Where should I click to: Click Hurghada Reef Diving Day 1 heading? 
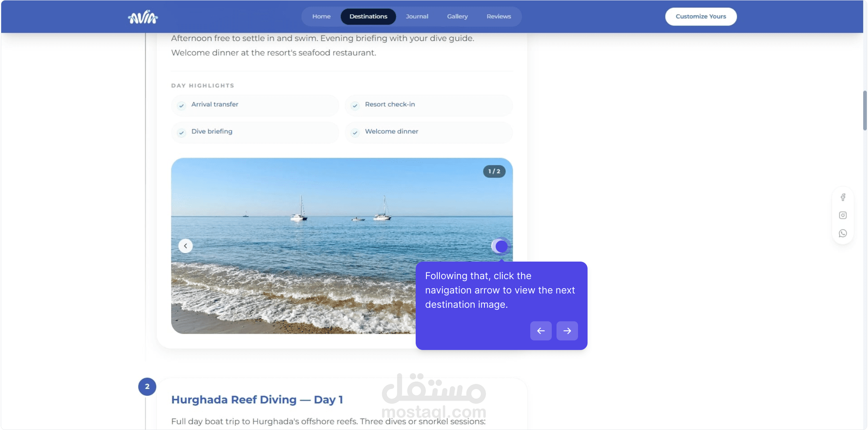click(257, 400)
